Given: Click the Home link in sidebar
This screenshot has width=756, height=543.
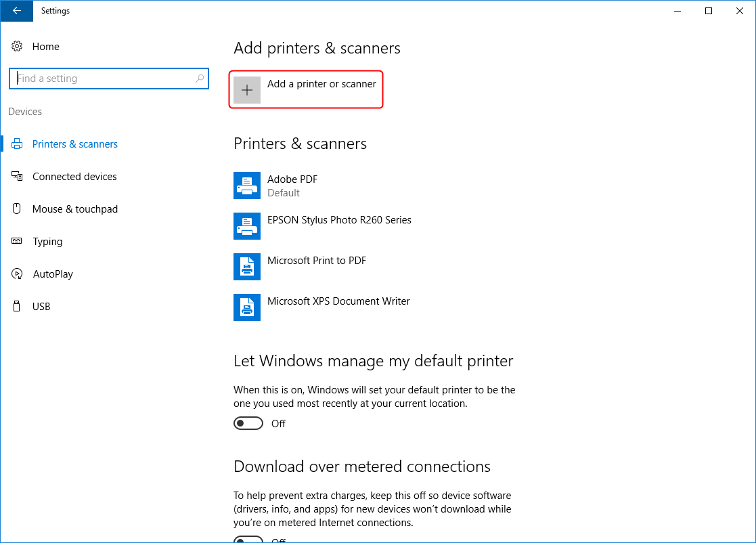Looking at the screenshot, I should coord(45,47).
